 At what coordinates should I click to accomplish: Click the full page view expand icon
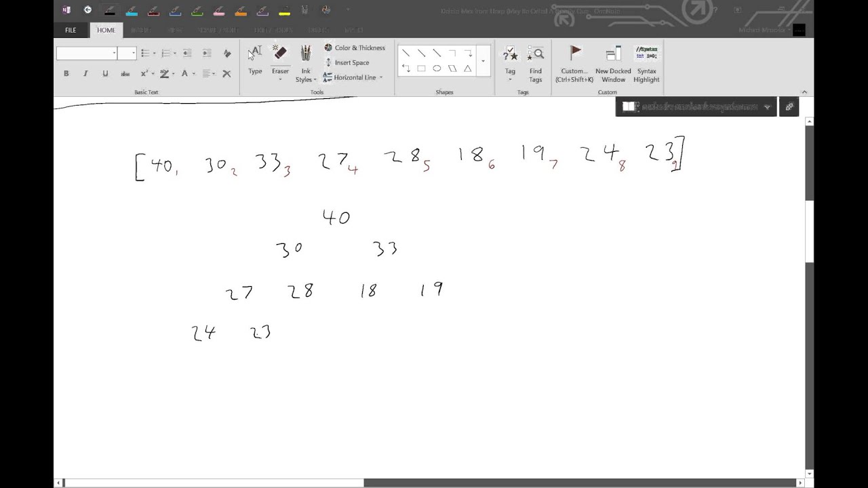click(x=789, y=106)
